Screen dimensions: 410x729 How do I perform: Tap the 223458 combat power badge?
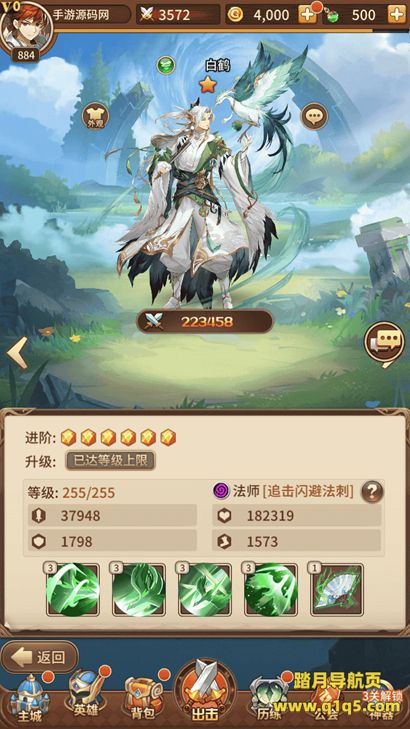(205, 321)
